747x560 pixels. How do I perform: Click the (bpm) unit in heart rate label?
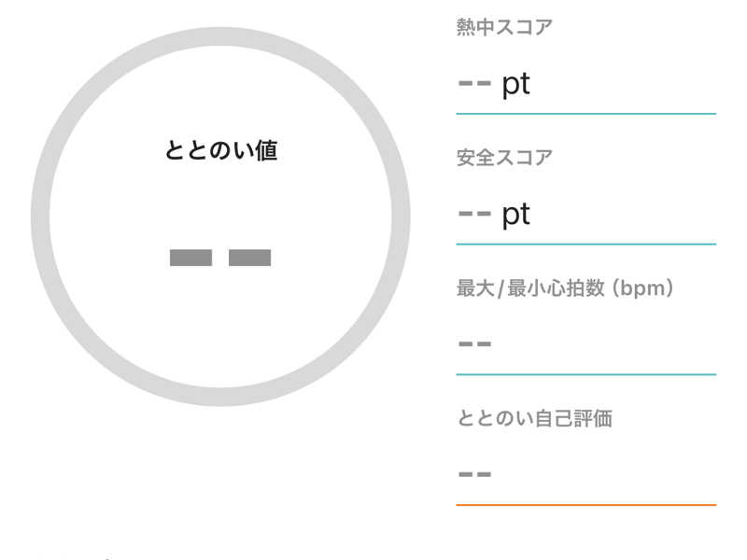[x=643, y=288]
